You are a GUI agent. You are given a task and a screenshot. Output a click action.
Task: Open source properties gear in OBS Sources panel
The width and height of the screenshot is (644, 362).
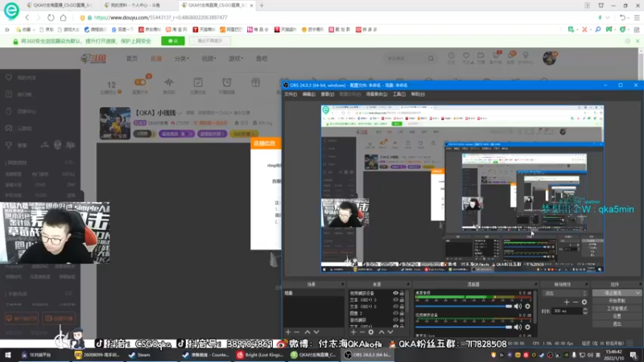pos(371,331)
